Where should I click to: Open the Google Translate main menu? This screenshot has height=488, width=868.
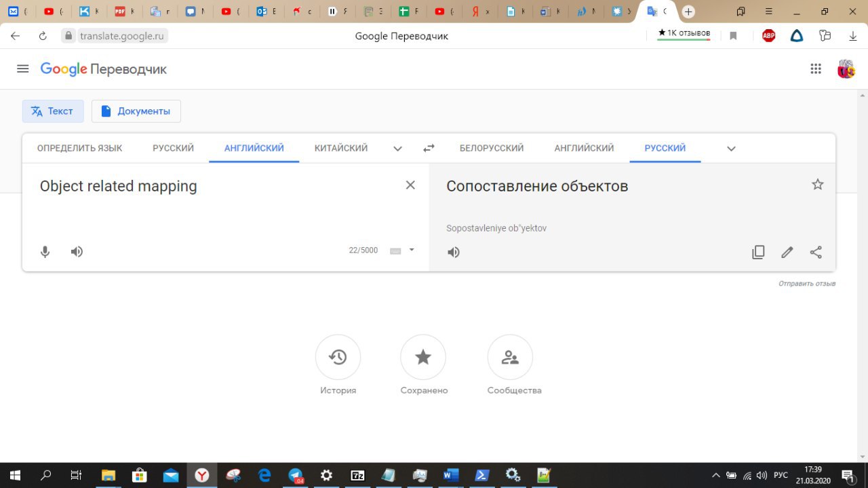point(23,69)
